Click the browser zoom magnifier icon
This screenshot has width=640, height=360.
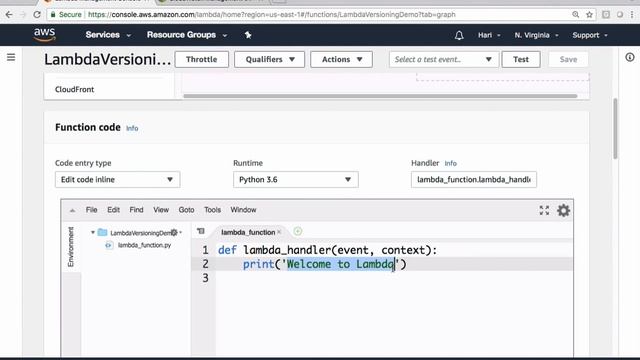pos(576,14)
